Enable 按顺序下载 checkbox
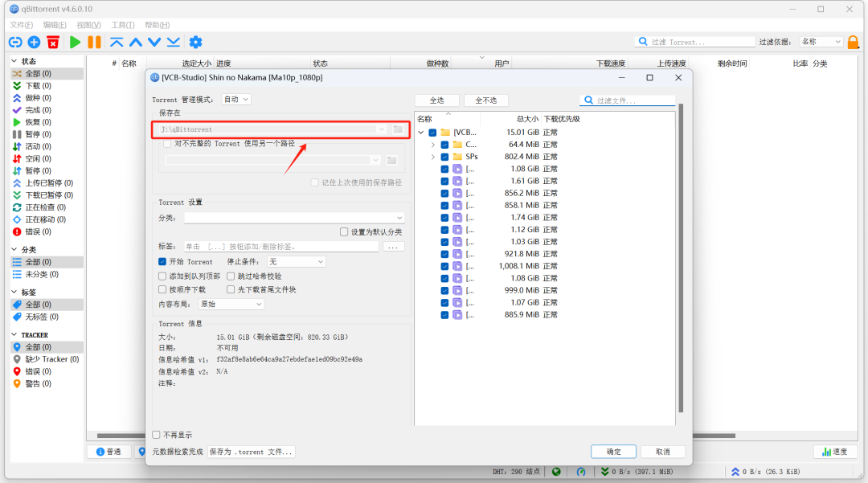The height and width of the screenshot is (483, 868). 162,289
